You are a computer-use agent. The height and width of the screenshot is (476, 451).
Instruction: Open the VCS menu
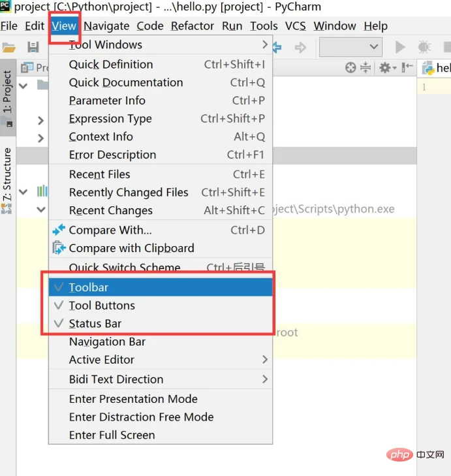pyautogui.click(x=295, y=26)
